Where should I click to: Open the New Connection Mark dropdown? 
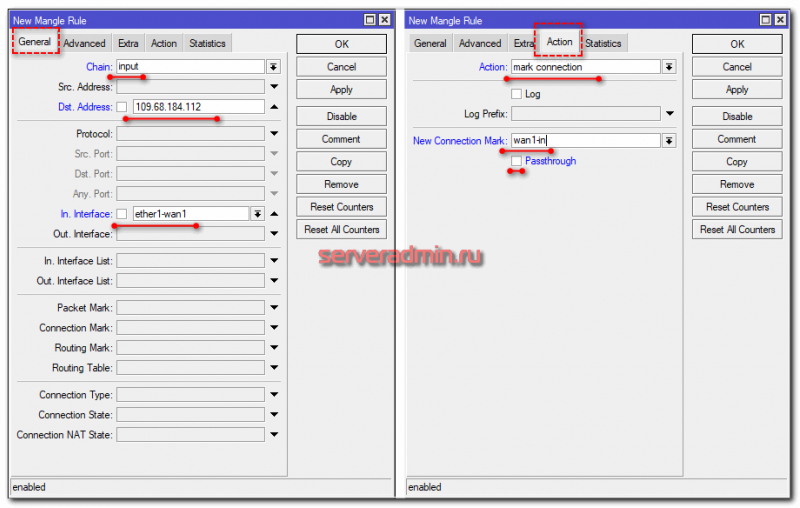coord(669,141)
